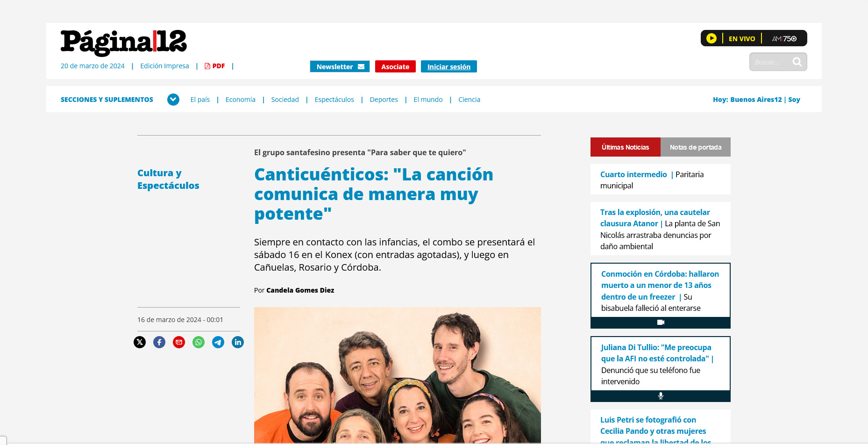Expand Secciones y Suplementos chevron
868x445 pixels.
click(173, 100)
